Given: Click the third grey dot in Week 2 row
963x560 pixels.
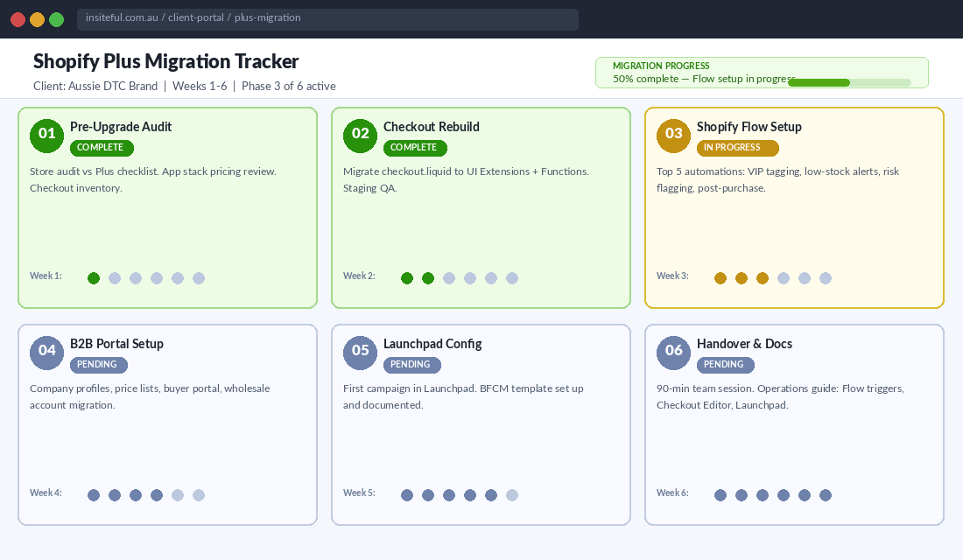Looking at the screenshot, I should pyautogui.click(x=491, y=278).
